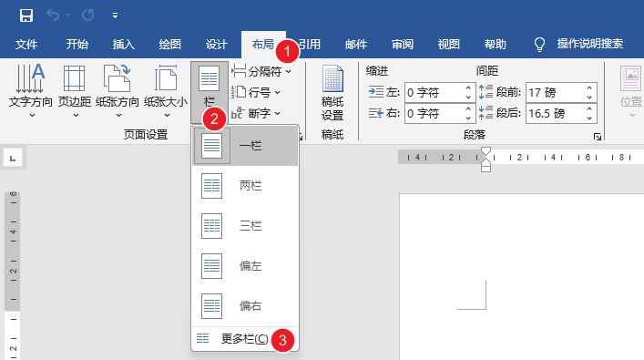The image size is (644, 360).
Task: Switch to the 开始 tab
Action: [x=77, y=44]
